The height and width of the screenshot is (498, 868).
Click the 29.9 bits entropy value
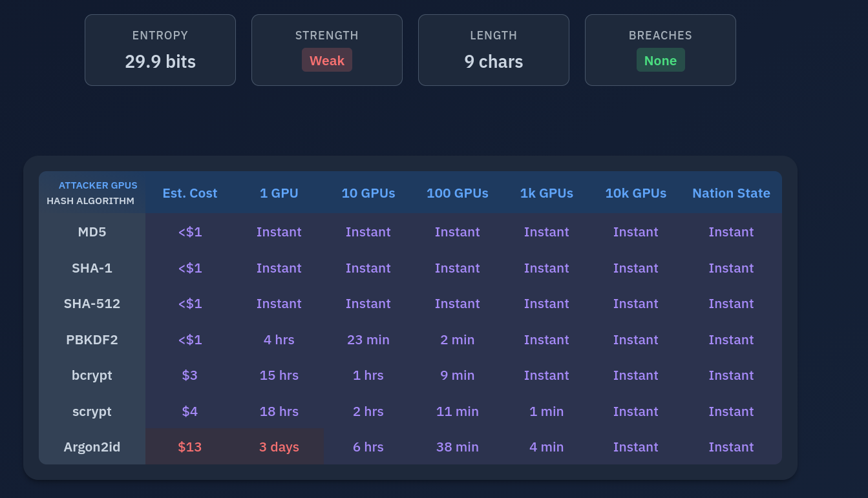[160, 61]
